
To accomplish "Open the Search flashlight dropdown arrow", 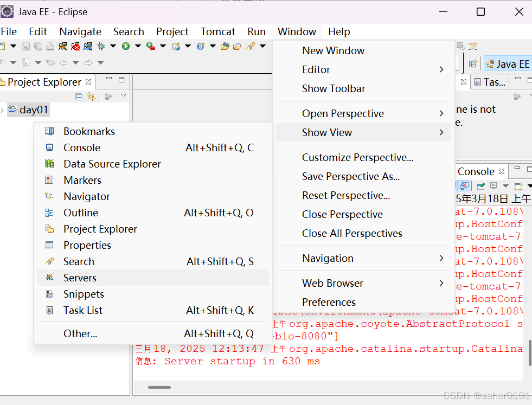I will 262,46.
